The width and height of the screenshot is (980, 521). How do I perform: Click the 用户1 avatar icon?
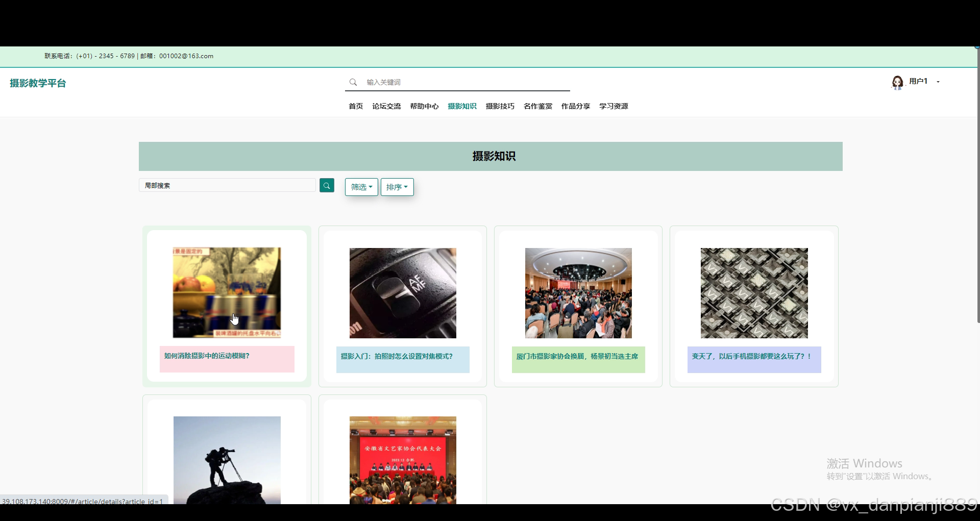tap(897, 82)
